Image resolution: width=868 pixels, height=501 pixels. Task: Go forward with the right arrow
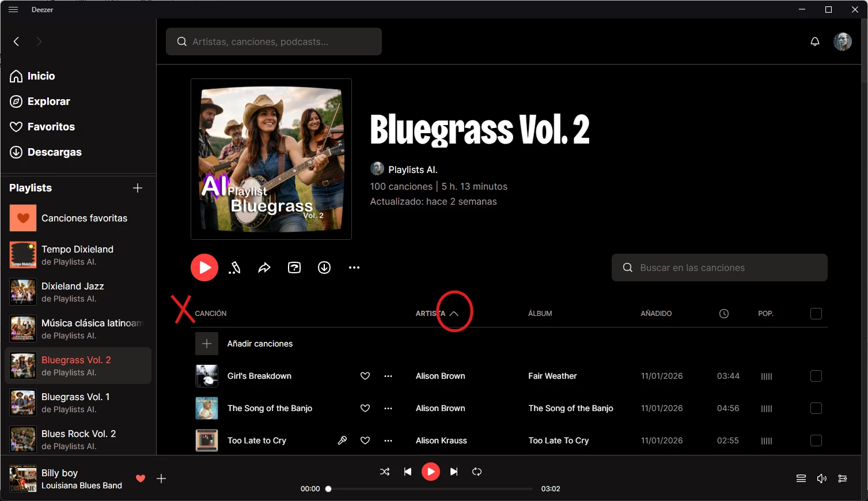tap(39, 42)
